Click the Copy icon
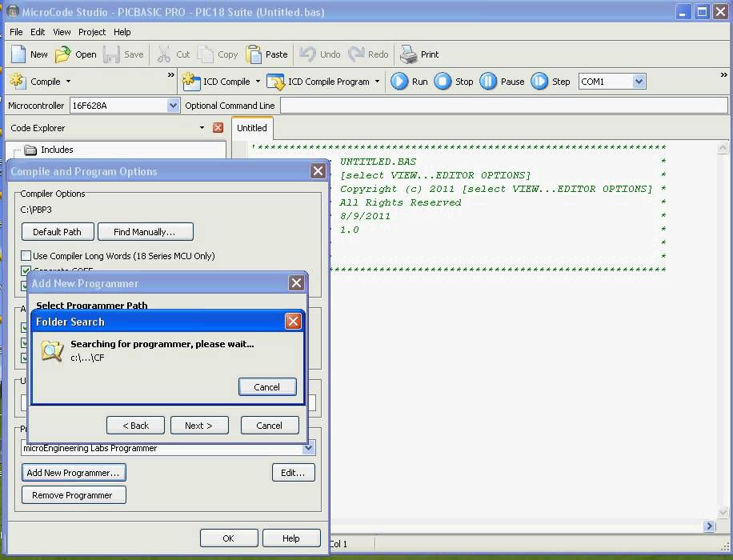 coord(205,54)
